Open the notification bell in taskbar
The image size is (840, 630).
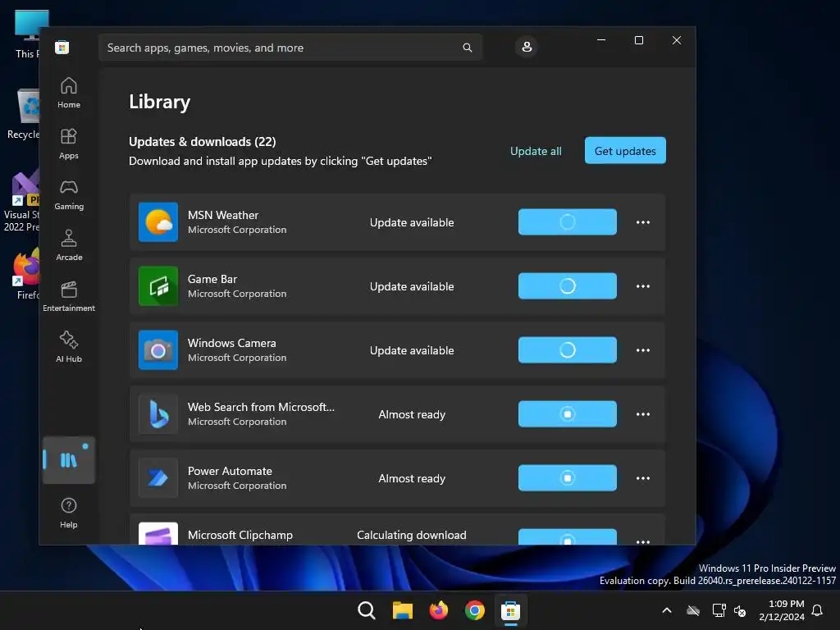(x=818, y=610)
